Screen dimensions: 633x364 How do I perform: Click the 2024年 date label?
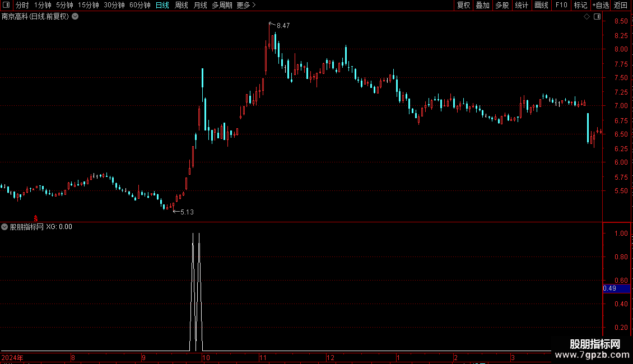tap(12, 357)
